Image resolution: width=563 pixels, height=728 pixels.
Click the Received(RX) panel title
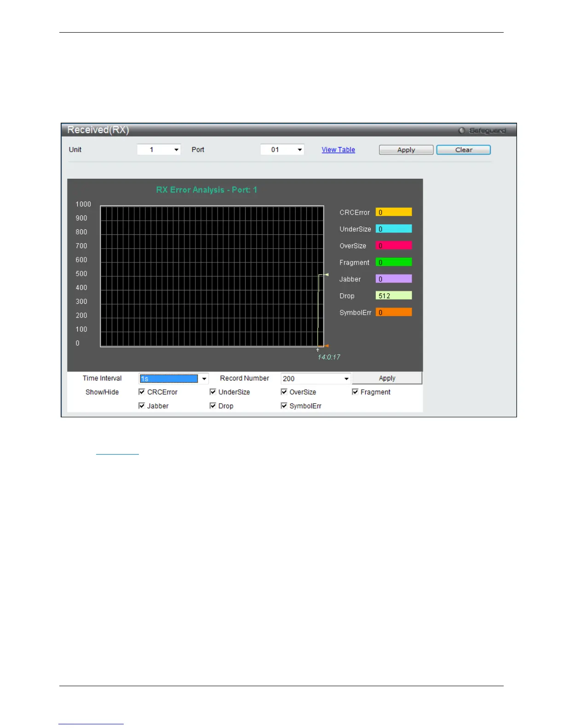coord(98,130)
